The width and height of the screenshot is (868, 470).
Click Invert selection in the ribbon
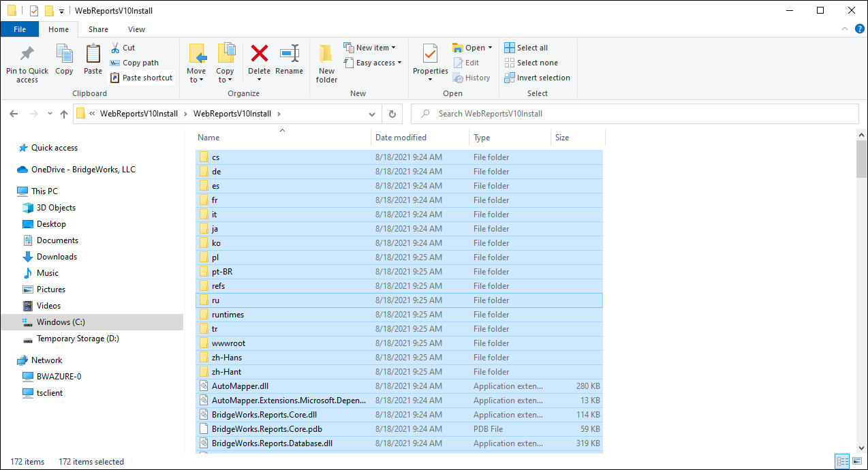click(x=537, y=77)
